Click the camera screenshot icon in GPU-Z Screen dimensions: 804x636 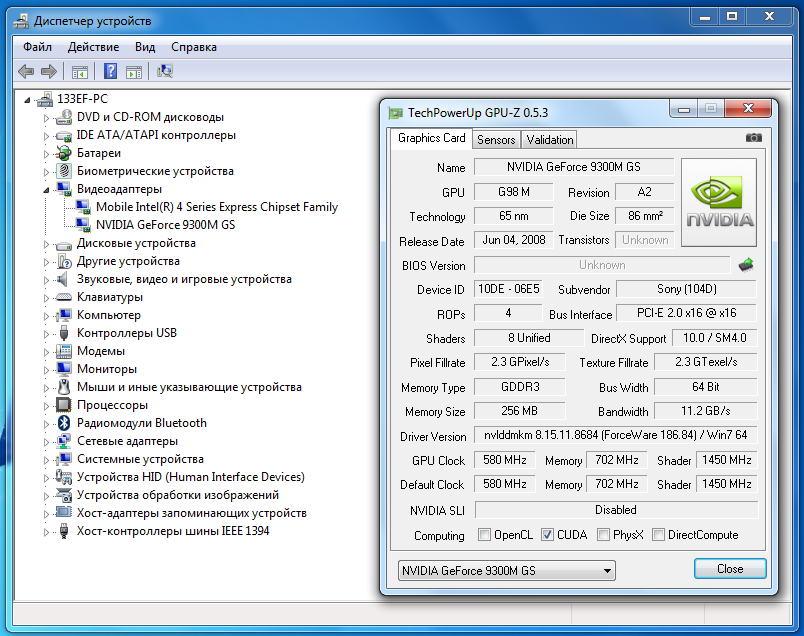(753, 138)
